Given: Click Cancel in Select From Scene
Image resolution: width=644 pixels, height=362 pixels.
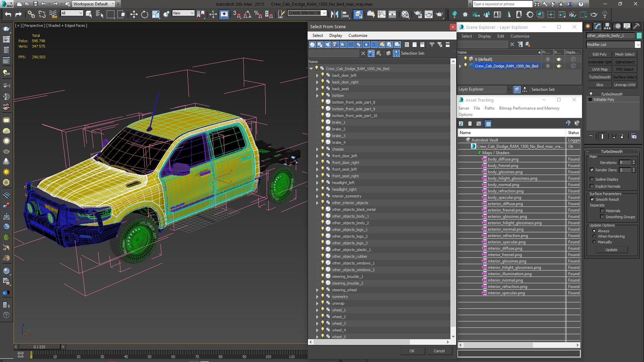Looking at the screenshot, I should point(439,351).
